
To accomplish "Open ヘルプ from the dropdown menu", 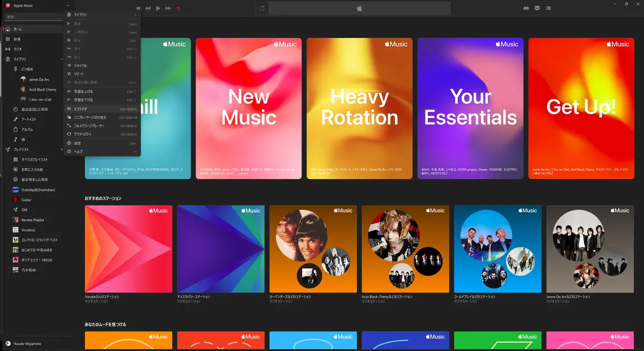I will [101, 152].
